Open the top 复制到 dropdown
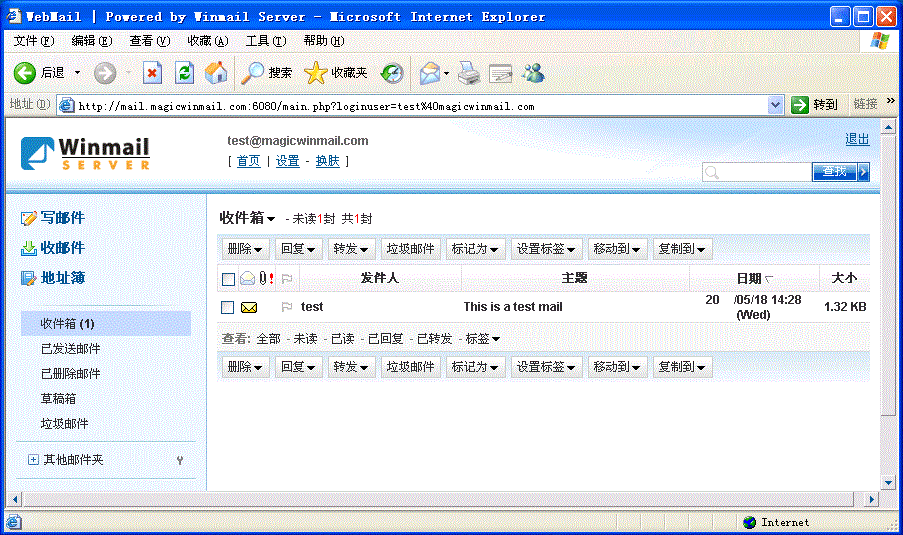The image size is (903, 535). (682, 249)
